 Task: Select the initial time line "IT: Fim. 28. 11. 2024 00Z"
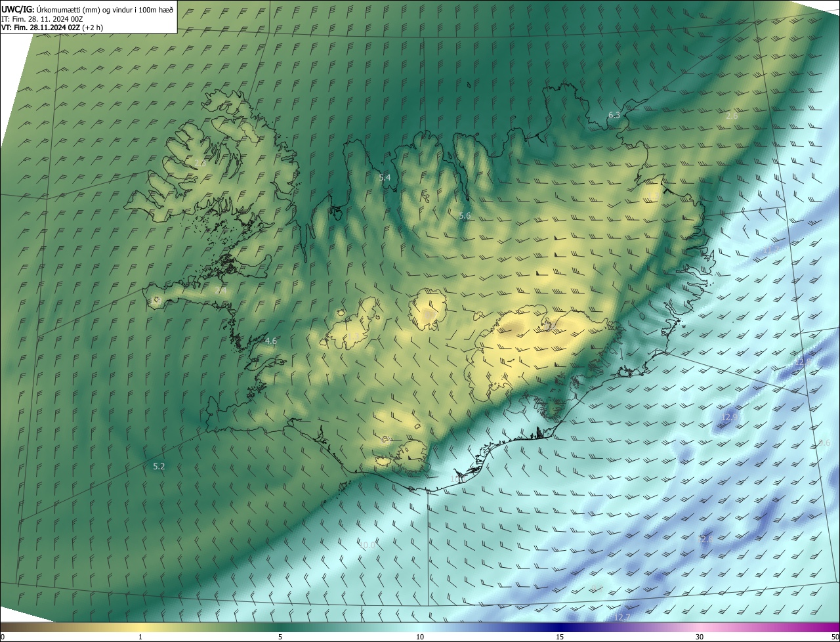42,19
